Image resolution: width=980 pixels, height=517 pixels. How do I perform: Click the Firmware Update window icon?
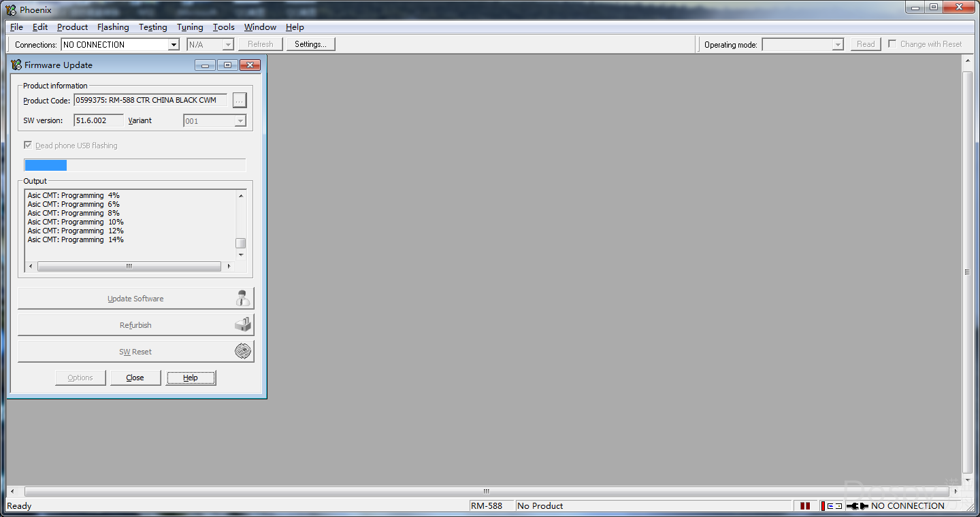click(16, 65)
